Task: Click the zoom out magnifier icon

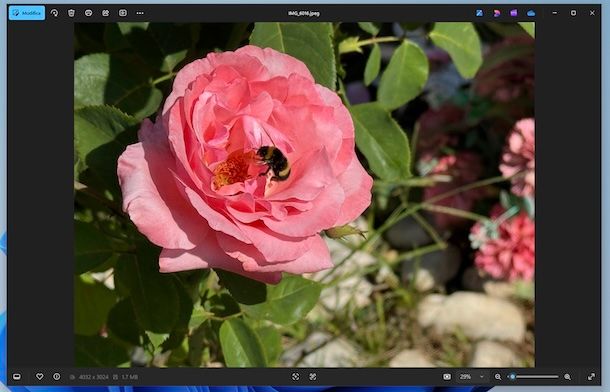Action: [x=498, y=376]
